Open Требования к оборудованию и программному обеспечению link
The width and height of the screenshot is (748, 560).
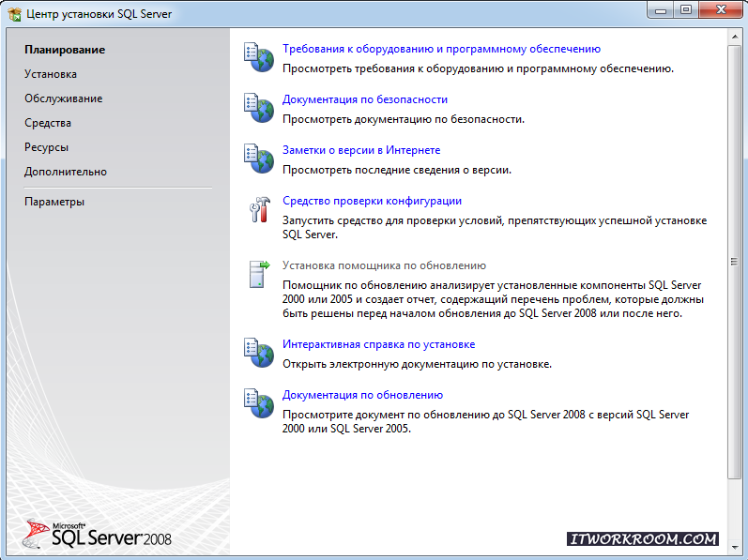click(441, 49)
